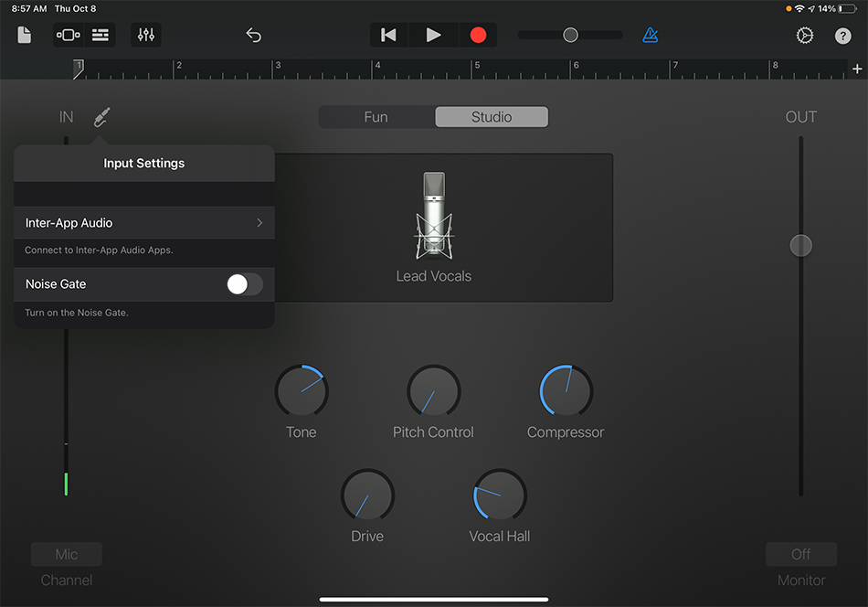Click the Compressor knob
This screenshot has width=868, height=607.
click(x=566, y=391)
